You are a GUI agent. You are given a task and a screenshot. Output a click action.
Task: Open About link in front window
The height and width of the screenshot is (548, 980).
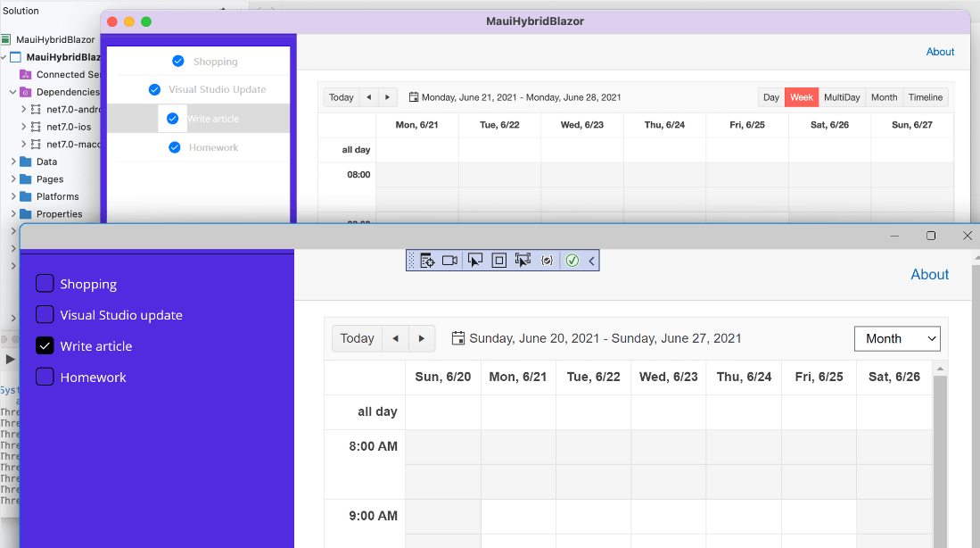(x=929, y=274)
